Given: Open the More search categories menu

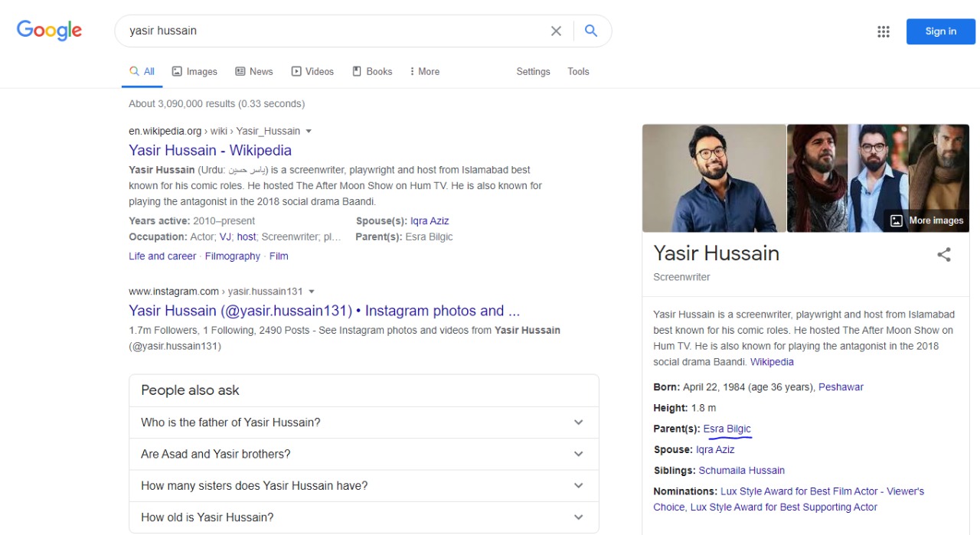Looking at the screenshot, I should click(425, 71).
